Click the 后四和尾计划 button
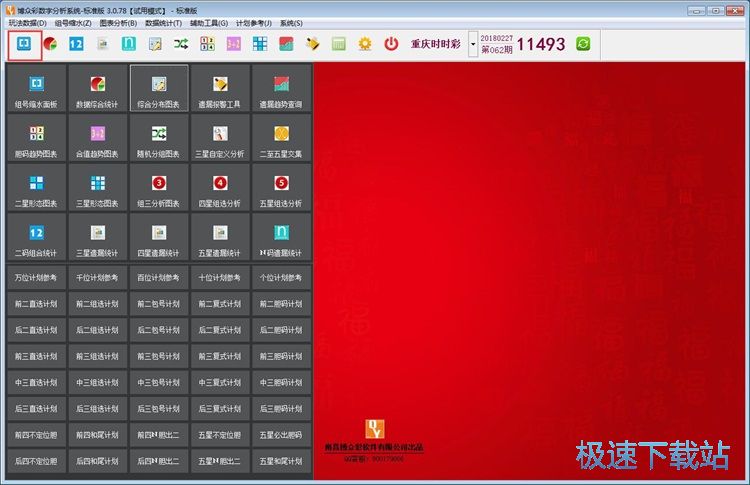 coord(98,461)
